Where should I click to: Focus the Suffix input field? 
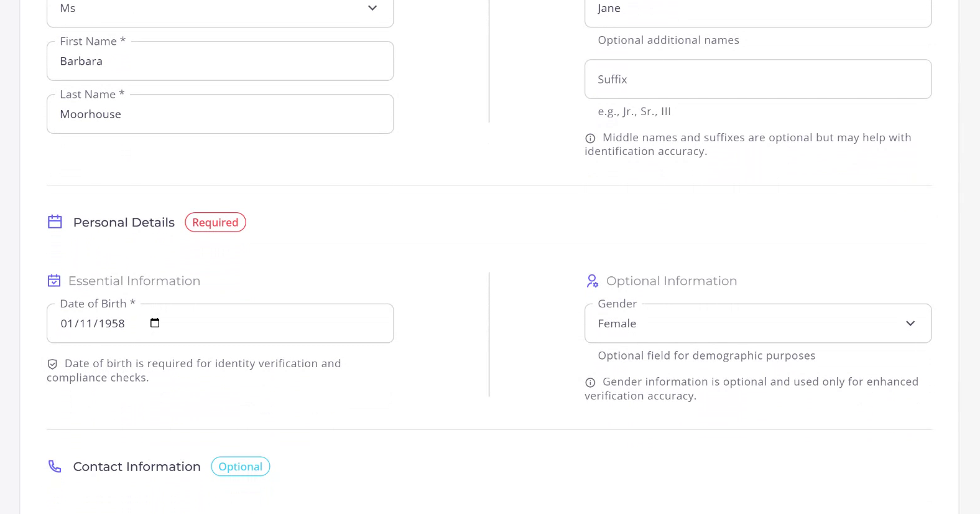tap(757, 79)
